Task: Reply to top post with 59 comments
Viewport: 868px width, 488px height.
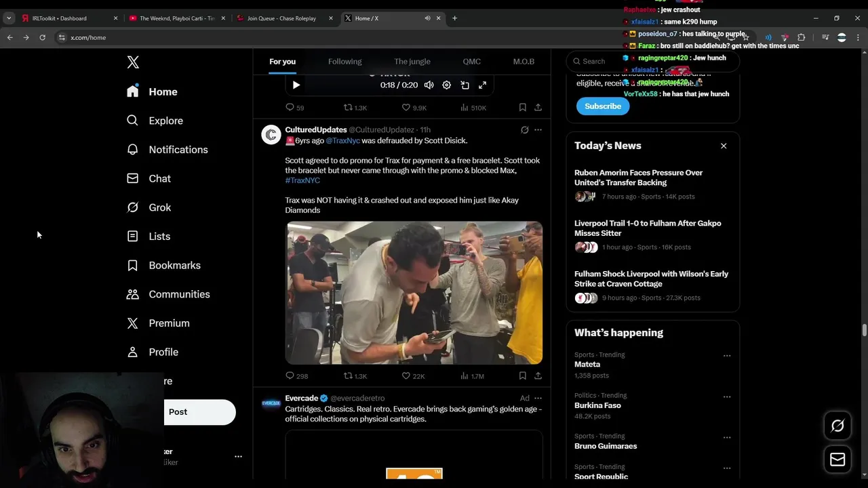Action: (x=294, y=107)
